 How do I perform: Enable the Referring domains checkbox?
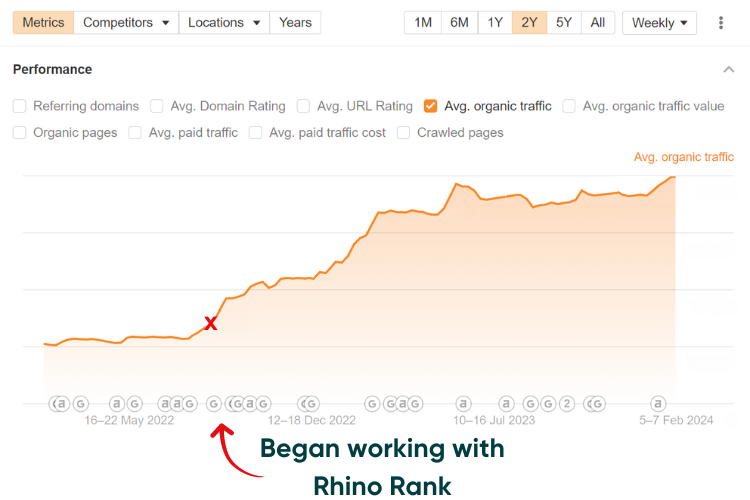[x=20, y=106]
